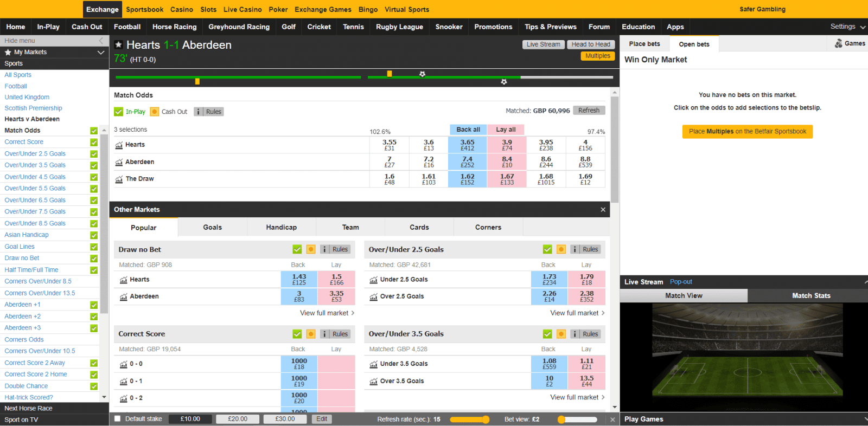Viewport: 868px width, 426px height.
Task: Click Cash Out icon in Over/Under 3.5 Goals card
Action: (x=561, y=334)
